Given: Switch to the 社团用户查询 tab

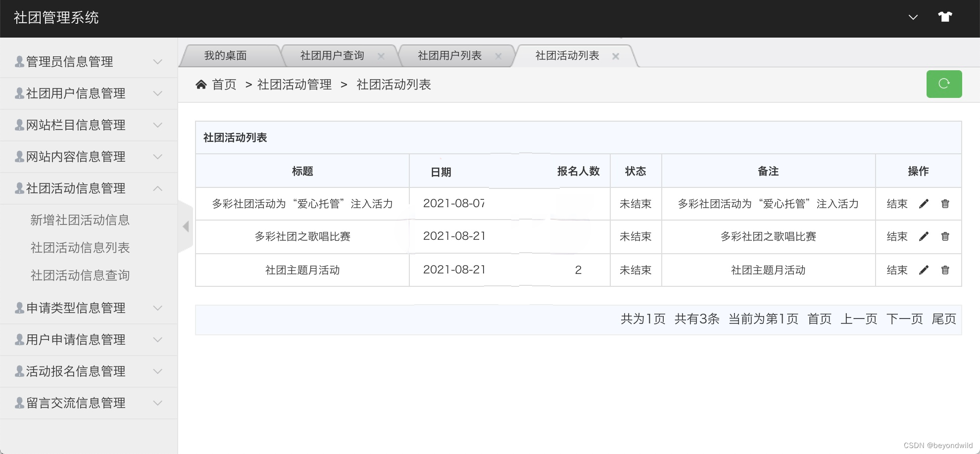Looking at the screenshot, I should [x=331, y=55].
